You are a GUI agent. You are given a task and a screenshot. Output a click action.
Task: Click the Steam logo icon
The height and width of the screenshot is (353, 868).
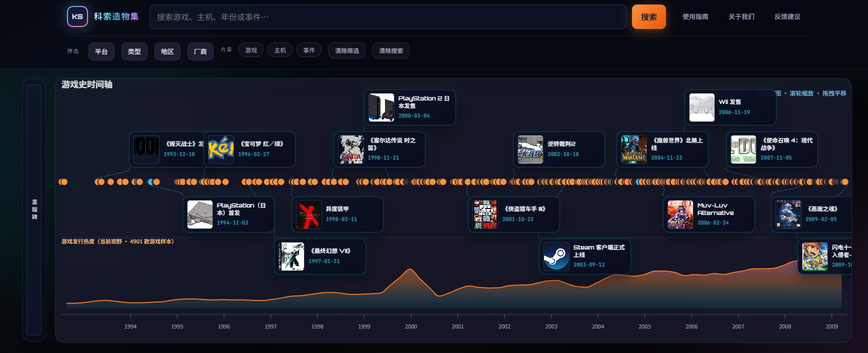coord(556,256)
